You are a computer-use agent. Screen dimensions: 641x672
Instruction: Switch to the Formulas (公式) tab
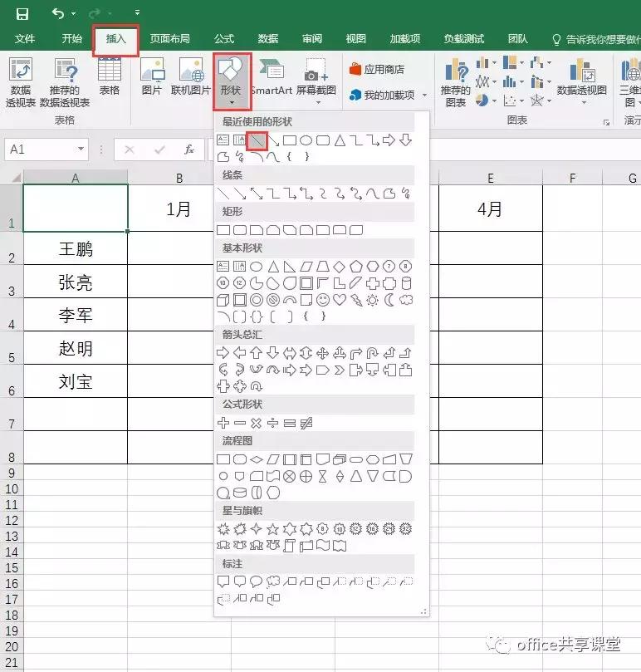point(224,39)
